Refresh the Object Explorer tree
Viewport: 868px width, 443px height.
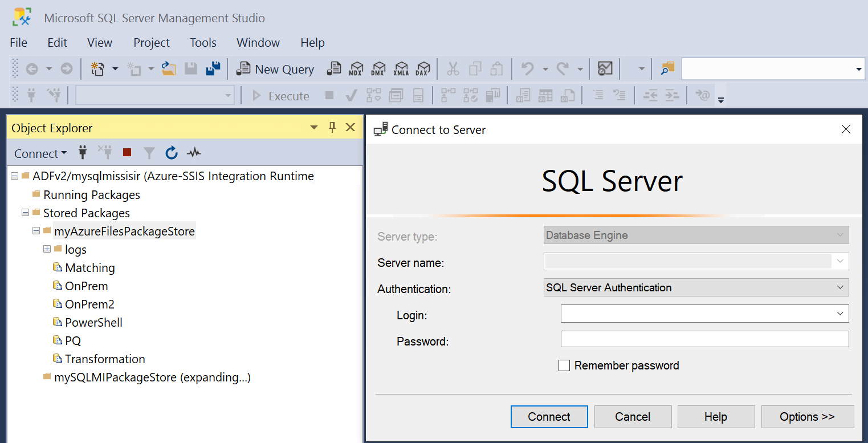(x=171, y=153)
